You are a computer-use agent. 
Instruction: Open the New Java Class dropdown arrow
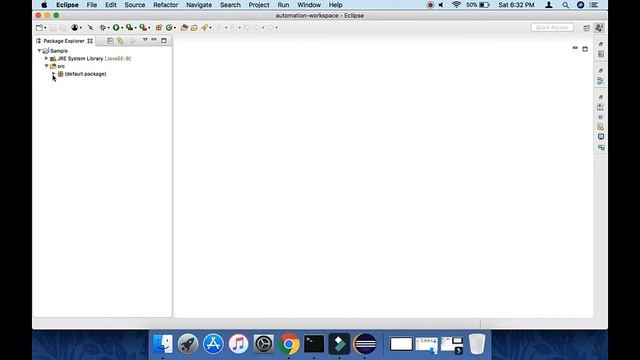click(175, 28)
